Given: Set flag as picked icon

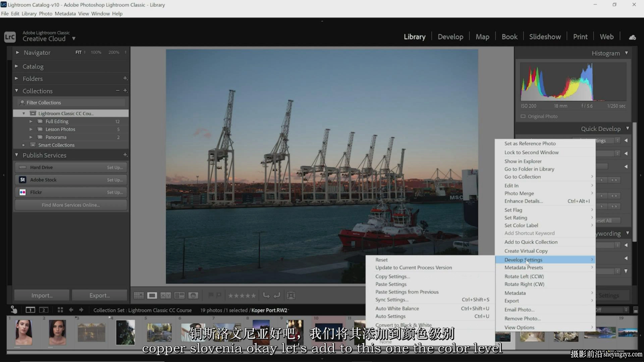Looking at the screenshot, I should (x=211, y=295).
